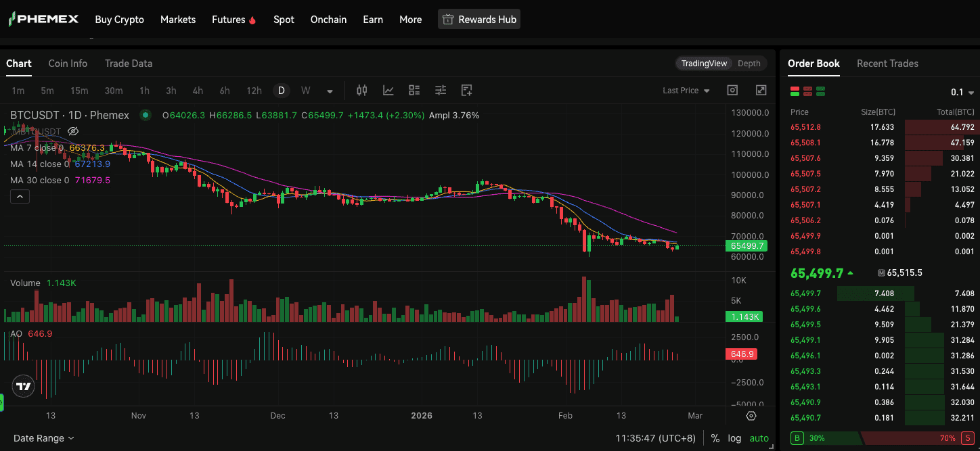The width and height of the screenshot is (980, 451).
Task: Open the Recent Trades tab
Action: pos(887,63)
